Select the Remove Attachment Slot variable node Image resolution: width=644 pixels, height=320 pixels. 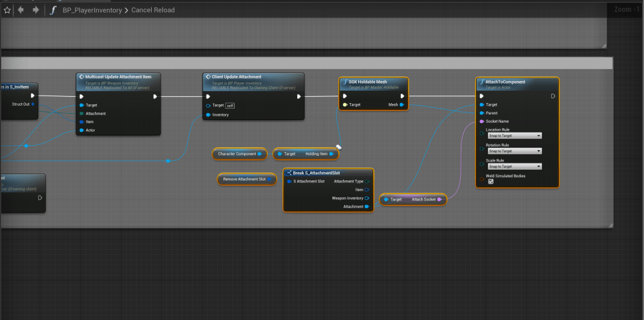(x=246, y=179)
